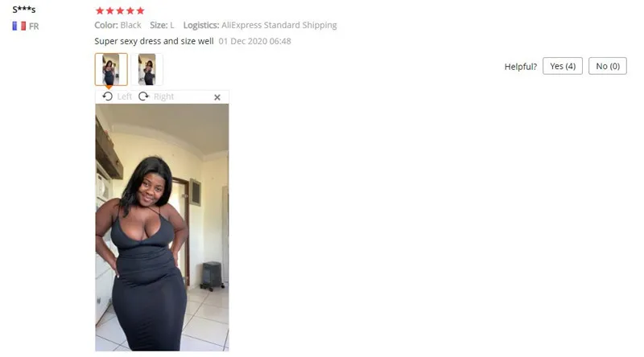Click the FR country label
This screenshot has width=644, height=357.
tap(34, 27)
